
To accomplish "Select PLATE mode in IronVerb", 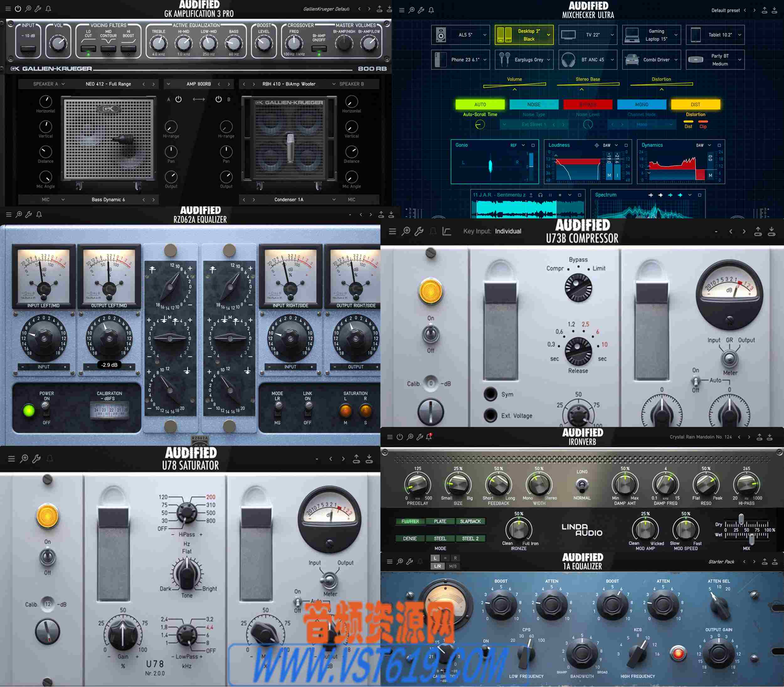I will 440,521.
